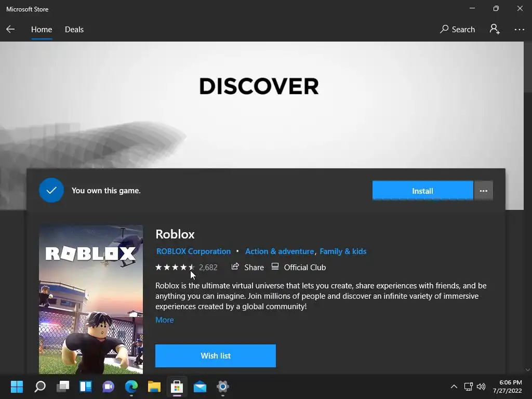The height and width of the screenshot is (399, 532).
Task: Add Roblox to Wish list
Action: tap(216, 355)
